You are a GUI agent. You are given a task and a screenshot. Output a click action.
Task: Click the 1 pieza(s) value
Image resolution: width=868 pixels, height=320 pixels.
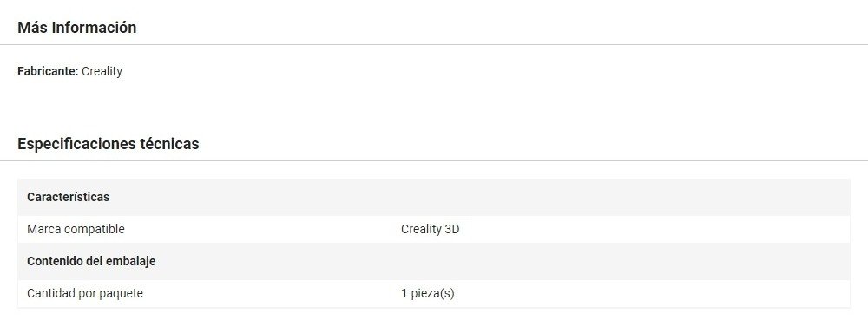pos(428,293)
